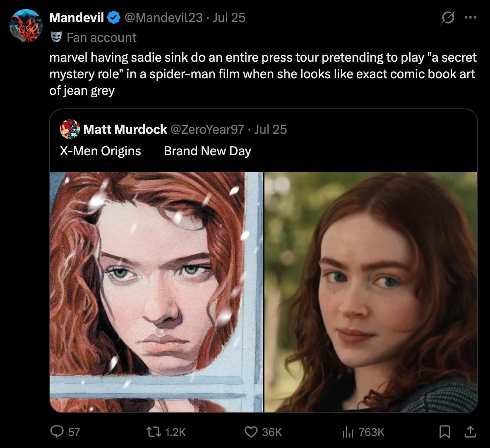Viewport: 490px width, 448px height.
Task: Click the Jul 25 timestamp of main tweet
Action: coord(229,17)
